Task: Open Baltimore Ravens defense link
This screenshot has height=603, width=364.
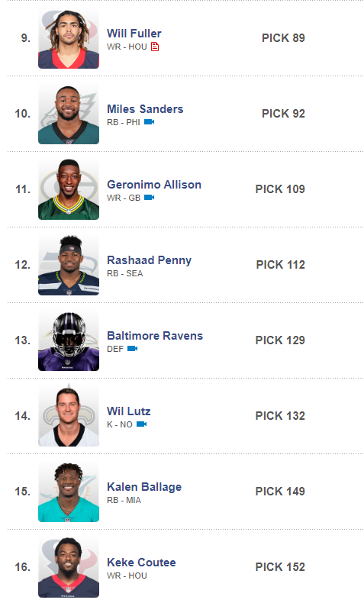Action: click(x=155, y=336)
